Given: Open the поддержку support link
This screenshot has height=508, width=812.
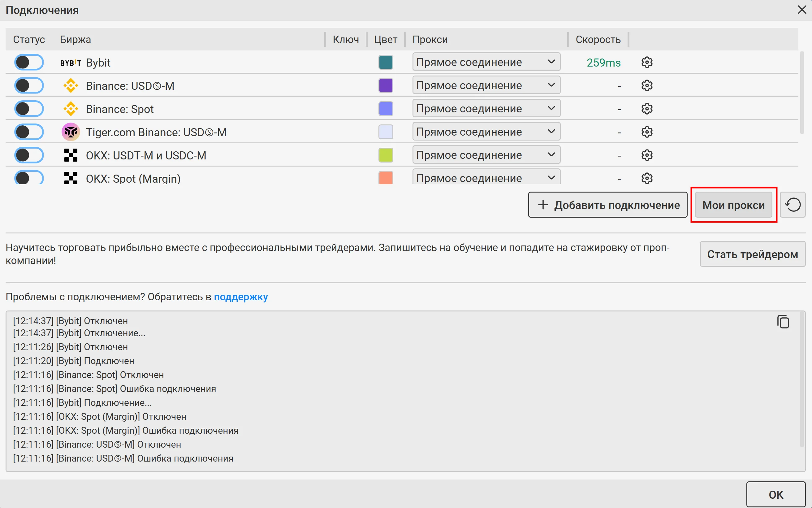Looking at the screenshot, I should tap(241, 297).
